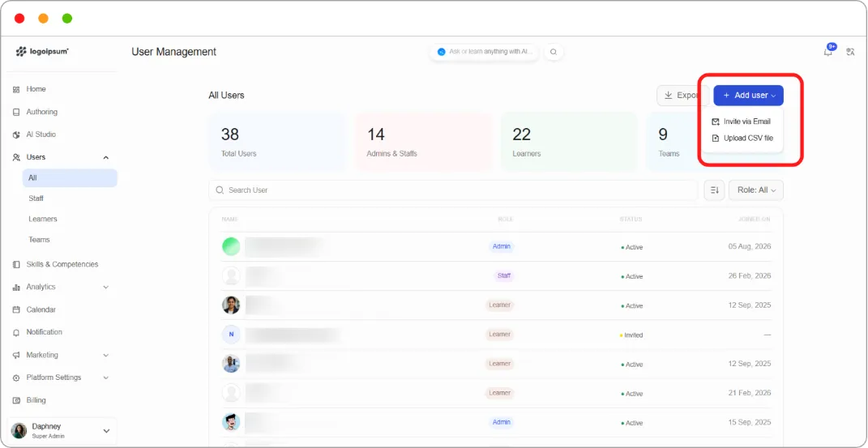Click the magnifier icon in Search User
The image size is (868, 448).
coord(220,190)
